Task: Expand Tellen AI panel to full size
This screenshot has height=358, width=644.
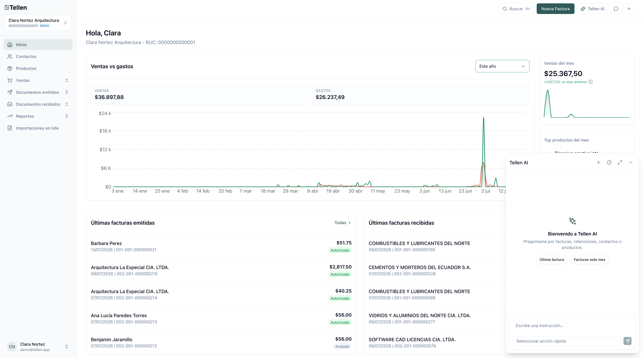Action: [x=620, y=162]
